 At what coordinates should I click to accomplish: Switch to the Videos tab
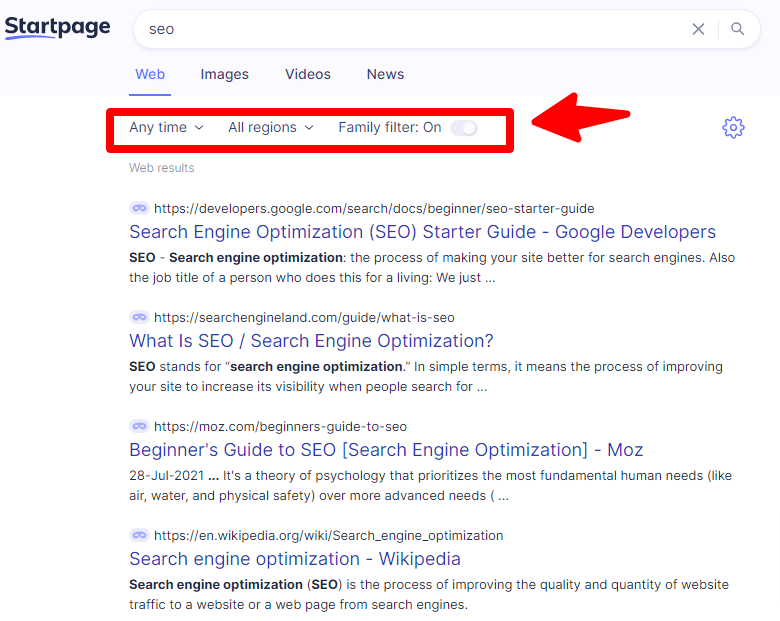307,74
